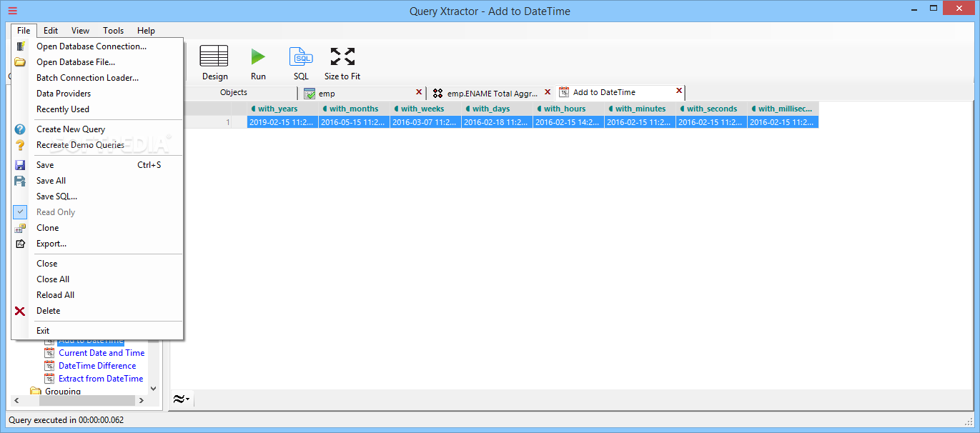The width and height of the screenshot is (980, 433).
Task: Click the Design toolbar icon
Action: pos(214,56)
